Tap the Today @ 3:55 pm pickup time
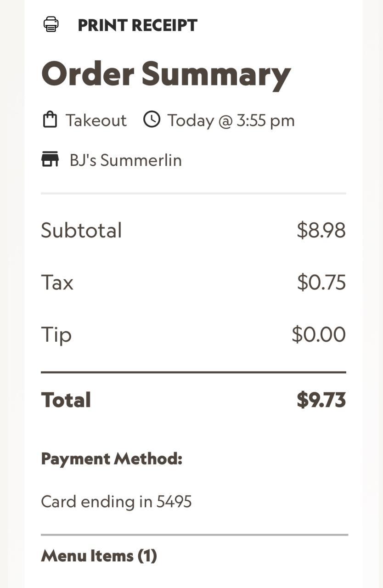 click(231, 120)
